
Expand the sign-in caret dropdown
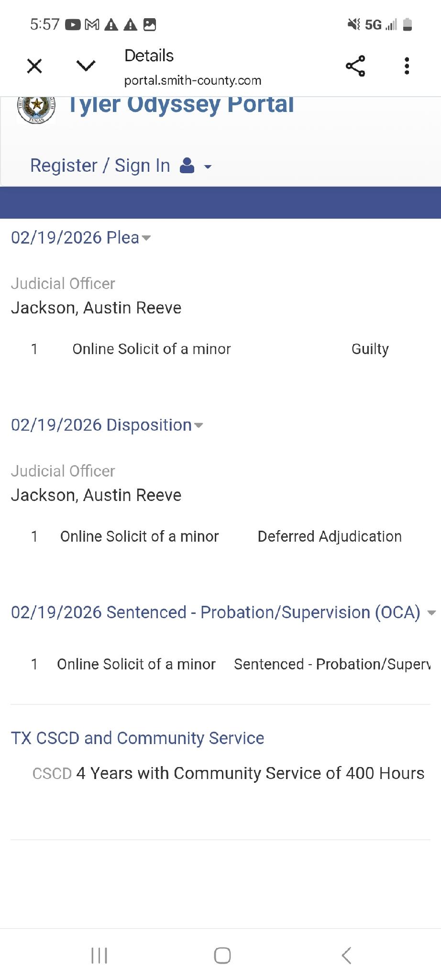coord(208,167)
